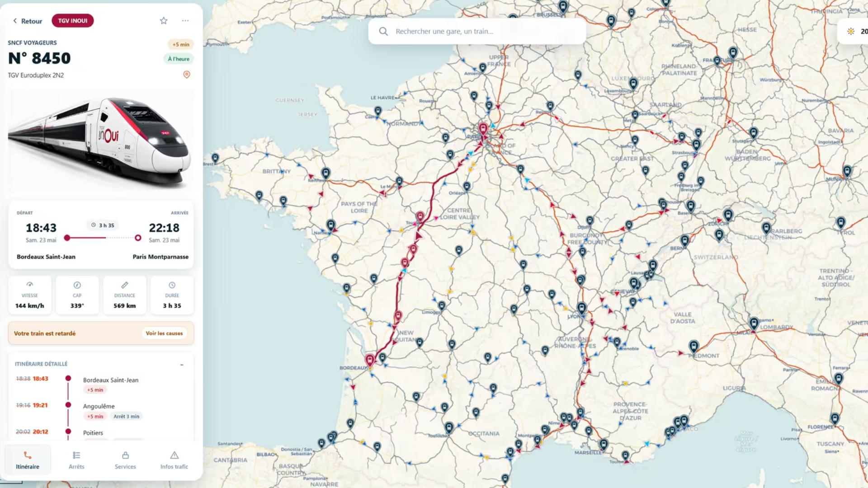Select the Nantes station marker

(x=331, y=225)
